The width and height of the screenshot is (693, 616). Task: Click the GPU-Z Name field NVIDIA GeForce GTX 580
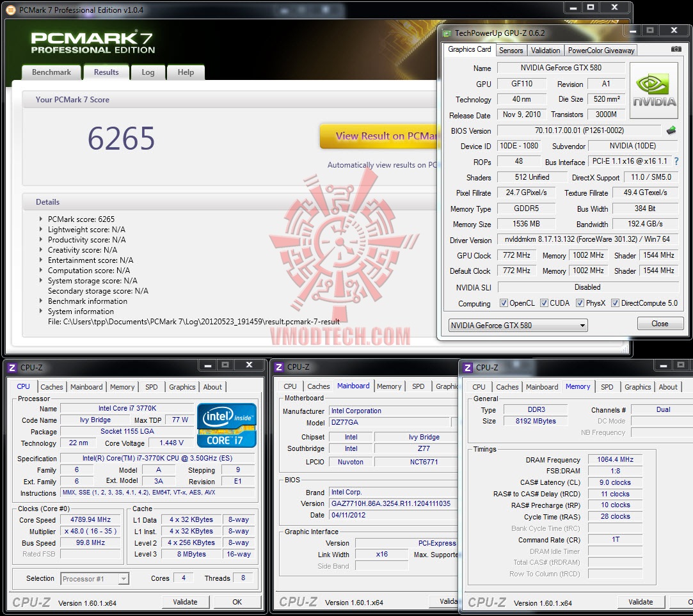(561, 68)
